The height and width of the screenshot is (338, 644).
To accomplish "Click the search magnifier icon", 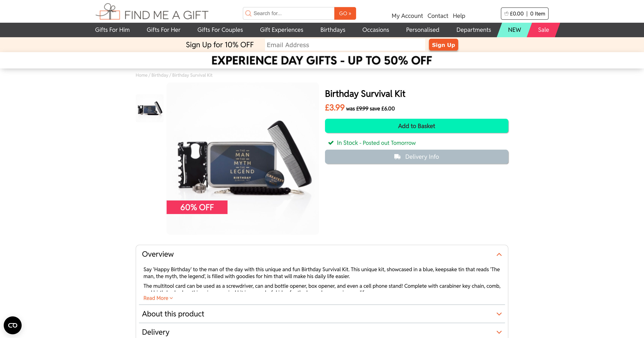I will pos(248,13).
